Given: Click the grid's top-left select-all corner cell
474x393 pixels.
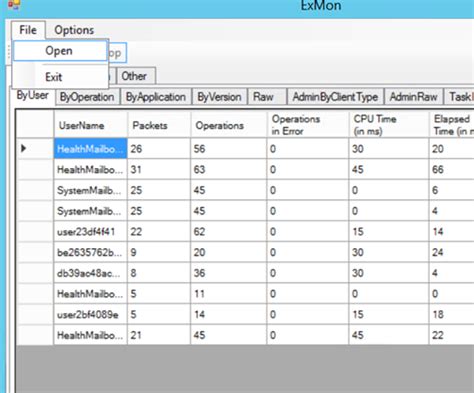Looking at the screenshot, I should click(35, 124).
